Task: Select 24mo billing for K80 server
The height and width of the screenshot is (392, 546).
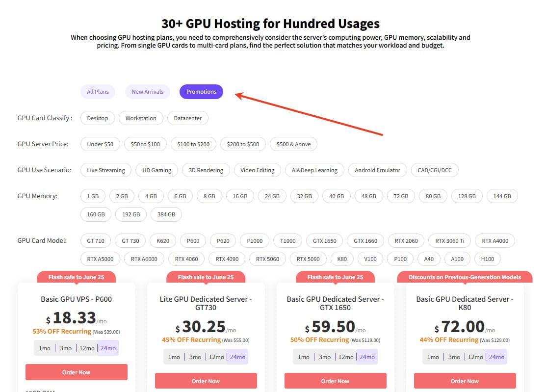Action: tap(496, 357)
